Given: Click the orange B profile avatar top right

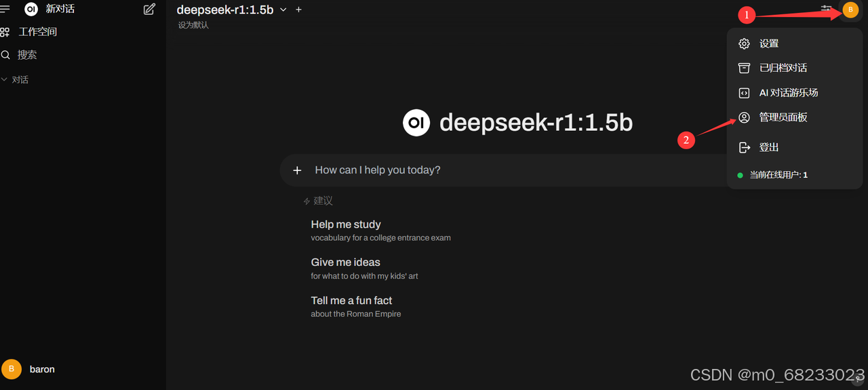Looking at the screenshot, I should click(850, 9).
